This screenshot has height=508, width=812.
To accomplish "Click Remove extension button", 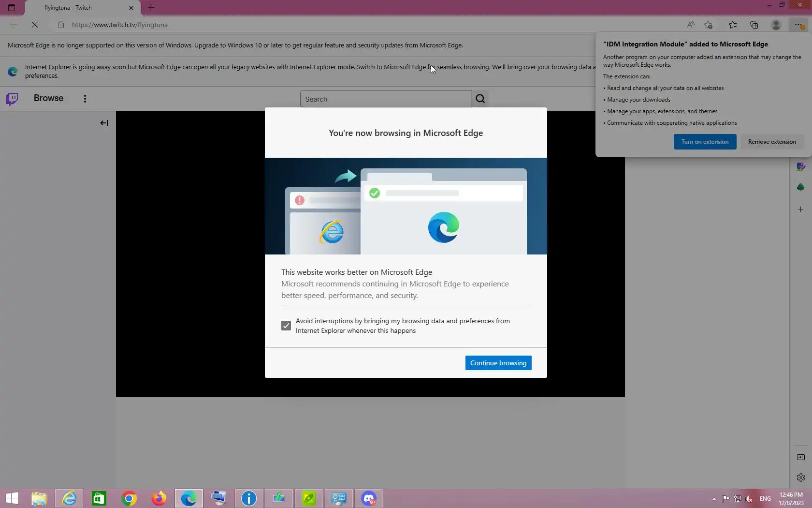I will point(772,142).
